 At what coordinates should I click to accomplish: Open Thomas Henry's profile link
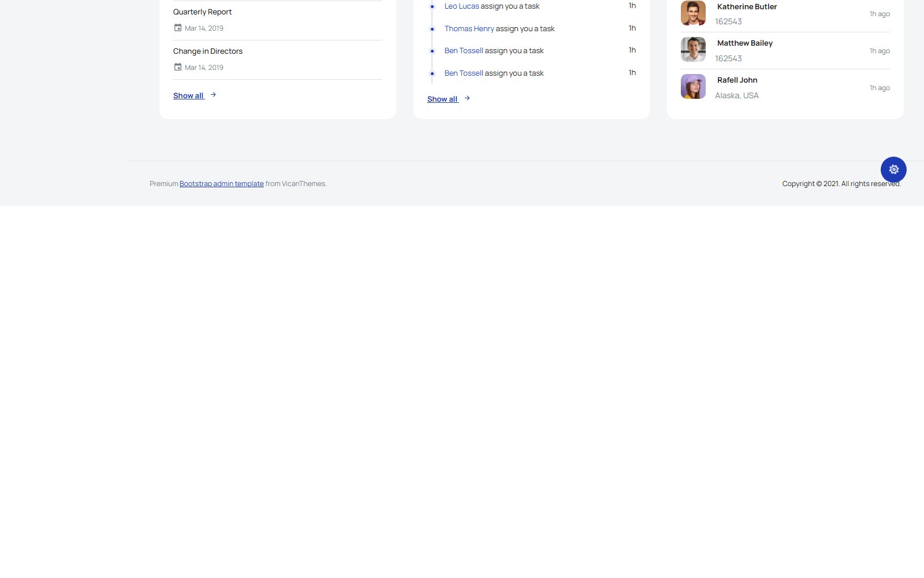tap(470, 29)
